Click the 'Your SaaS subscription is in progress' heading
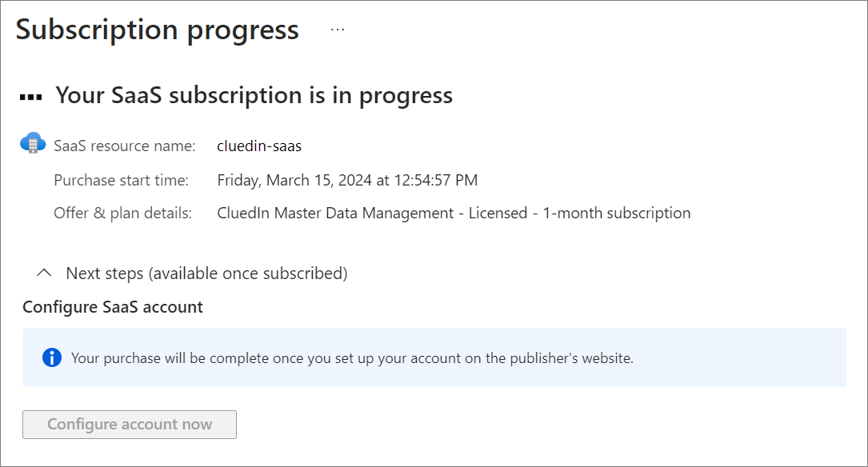The width and height of the screenshot is (868, 467). [x=254, y=96]
